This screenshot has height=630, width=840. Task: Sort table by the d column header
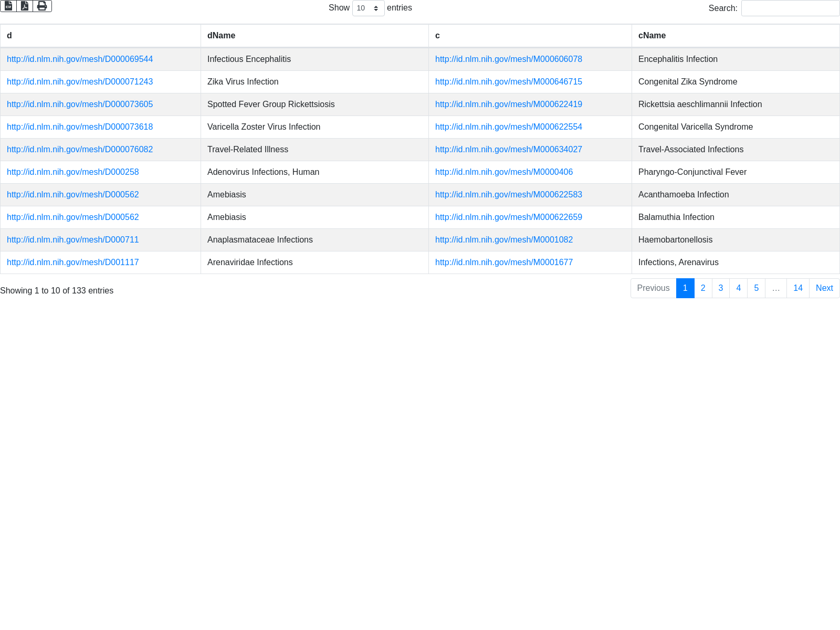9,36
